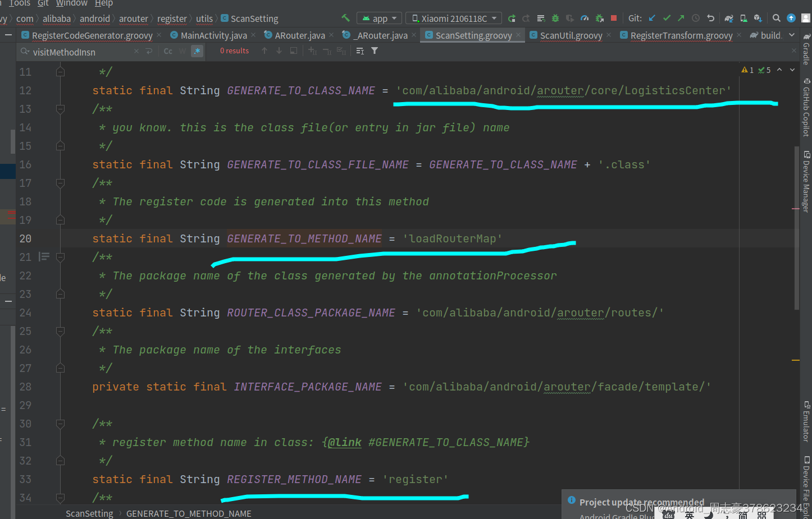Open the Device Manager side panel
This screenshot has width=812, height=519.
coord(806,181)
